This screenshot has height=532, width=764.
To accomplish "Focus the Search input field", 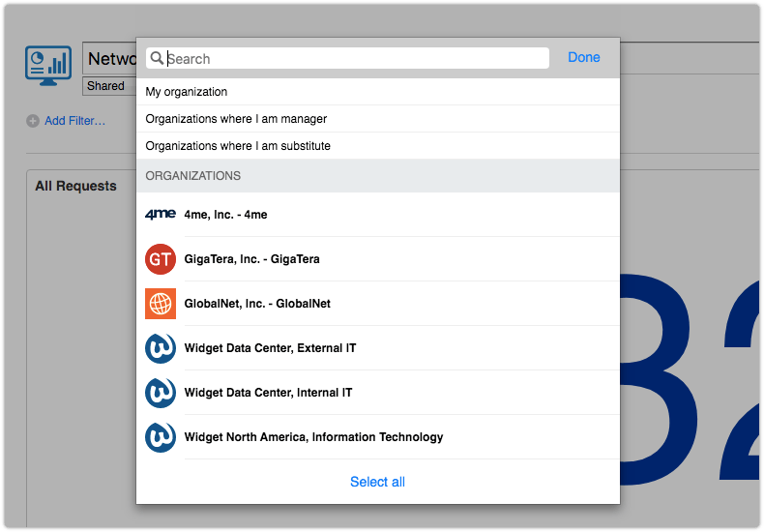I will pyautogui.click(x=347, y=58).
